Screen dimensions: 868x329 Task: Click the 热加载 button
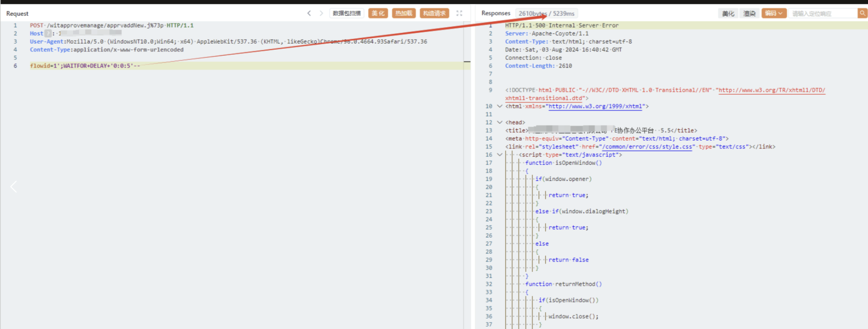404,13
